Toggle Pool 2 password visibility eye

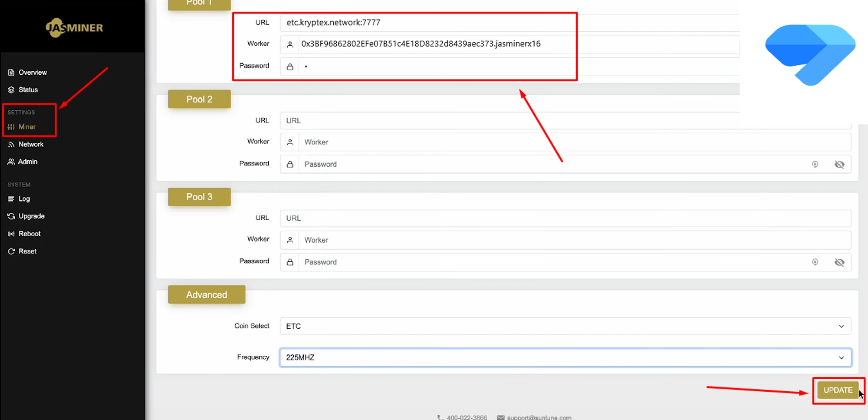click(839, 164)
